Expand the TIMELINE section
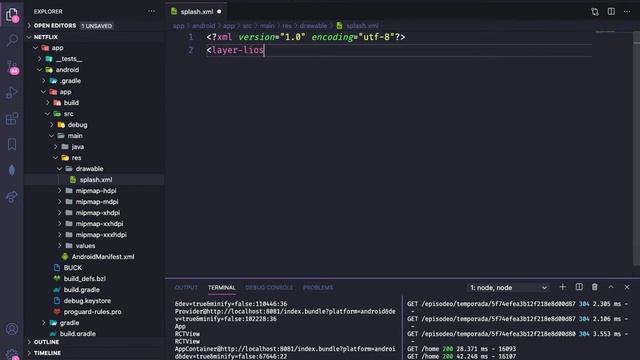This screenshot has height=360, width=640. coord(47,353)
